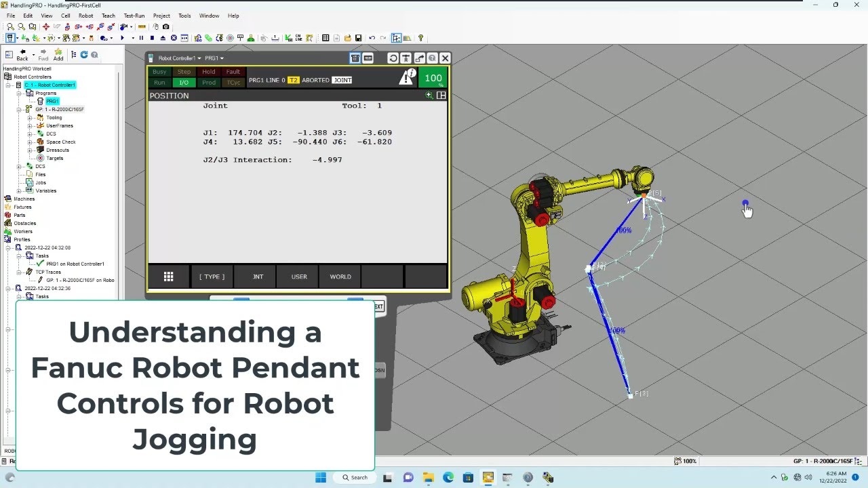
Task: Click the WORLD softkey
Action: 340,277
